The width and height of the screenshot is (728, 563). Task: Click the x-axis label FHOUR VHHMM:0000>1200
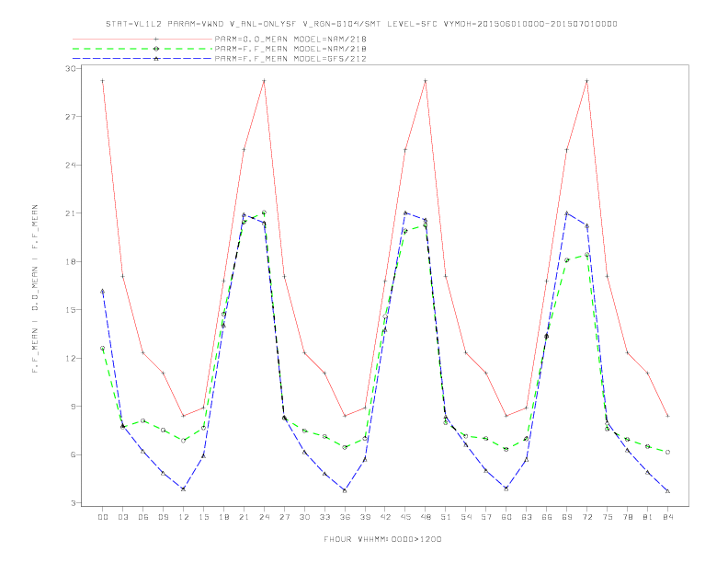(382, 539)
